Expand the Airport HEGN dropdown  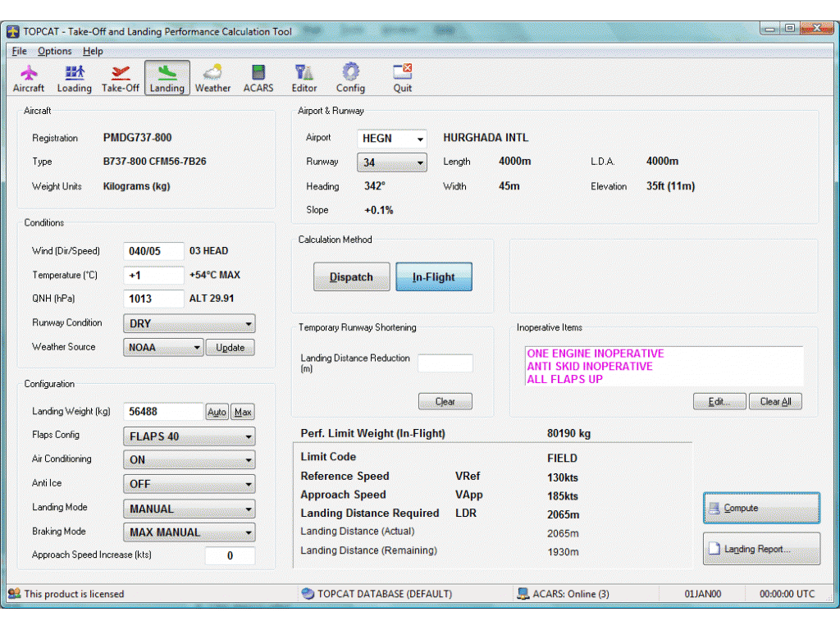pos(420,139)
